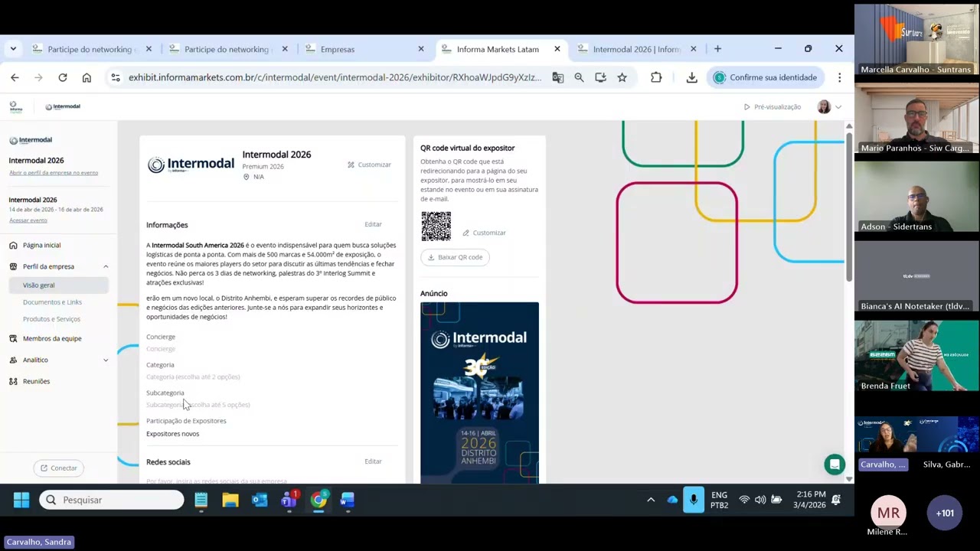980x551 pixels.
Task: Open Abrir o perfil da empresa no evento
Action: (54, 173)
